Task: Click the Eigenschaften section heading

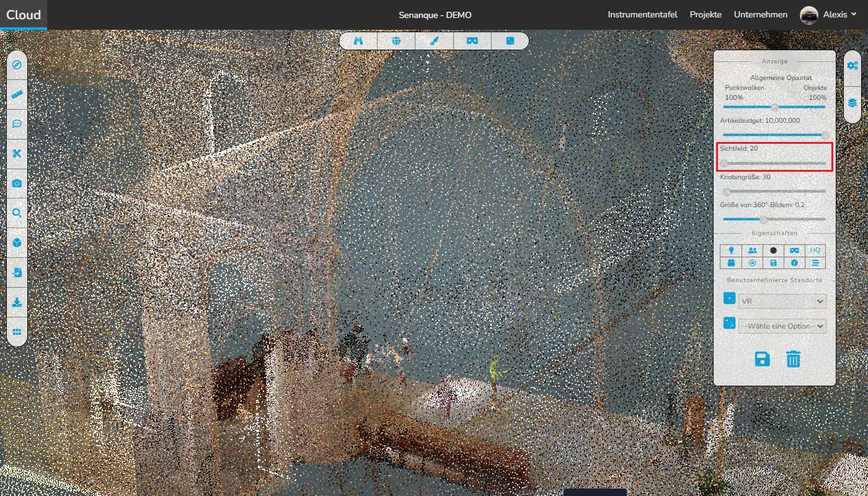Action: [x=775, y=233]
